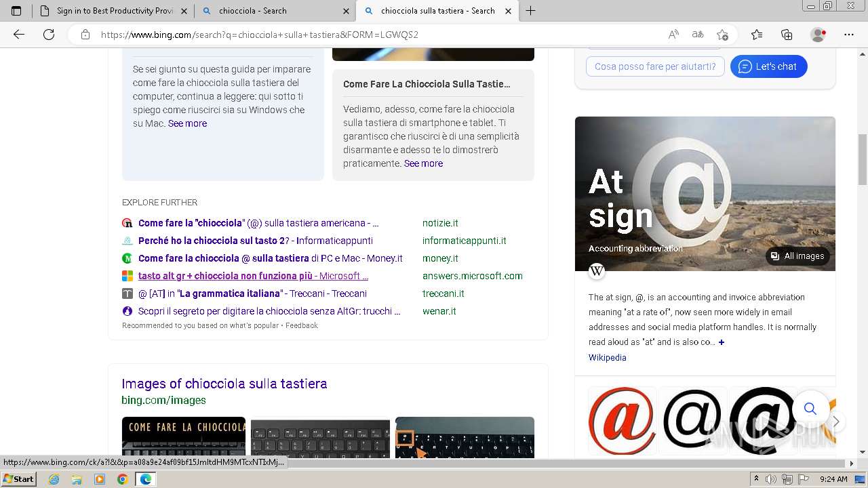
Task: Click the wenar.it purple favicon
Action: point(127,311)
